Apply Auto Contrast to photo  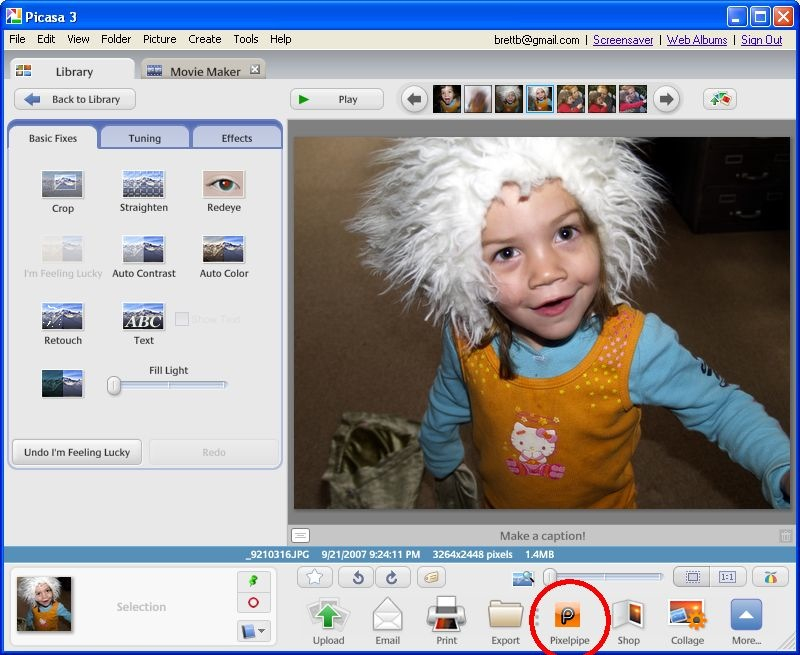[144, 250]
